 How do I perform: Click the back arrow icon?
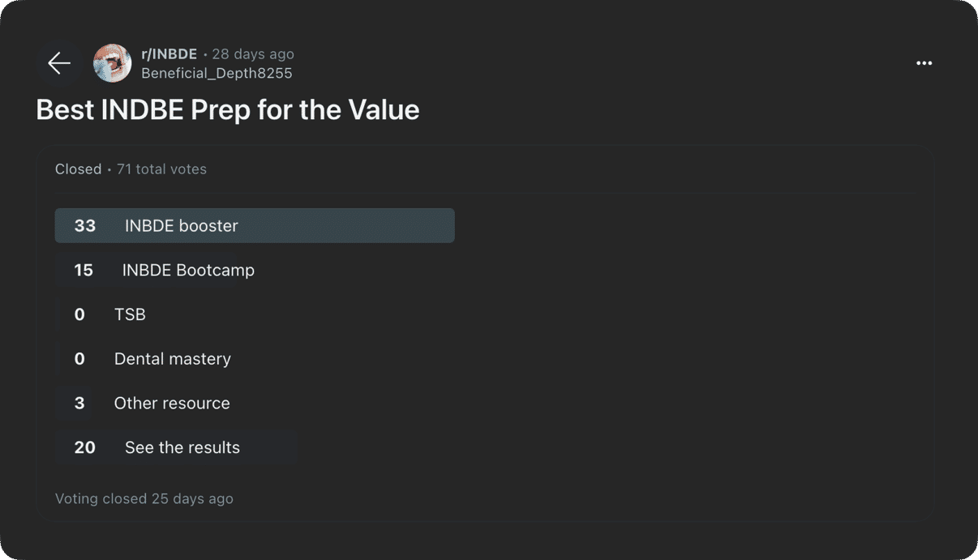[x=59, y=63]
